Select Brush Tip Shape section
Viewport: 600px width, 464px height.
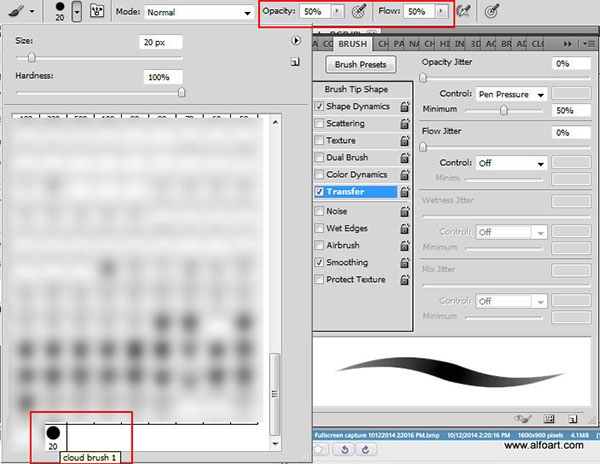coord(356,89)
